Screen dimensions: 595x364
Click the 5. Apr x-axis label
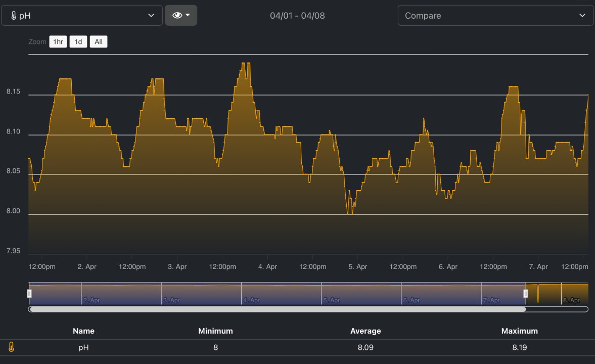(358, 266)
